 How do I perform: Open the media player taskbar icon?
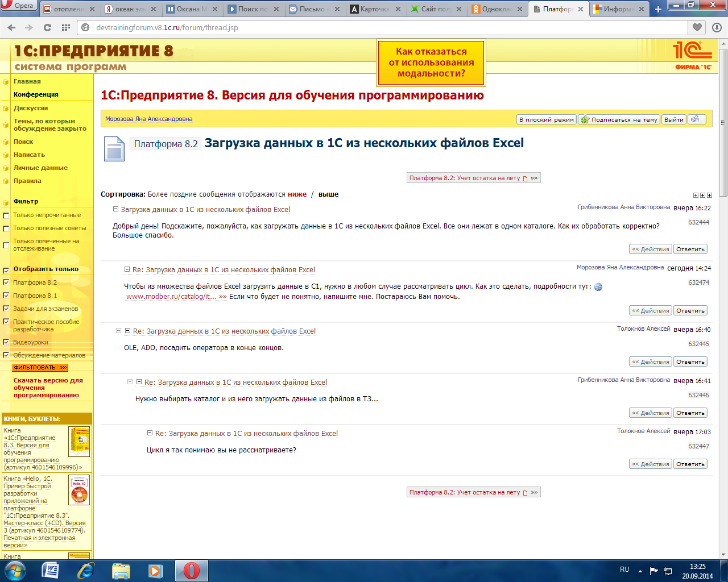coord(155,571)
